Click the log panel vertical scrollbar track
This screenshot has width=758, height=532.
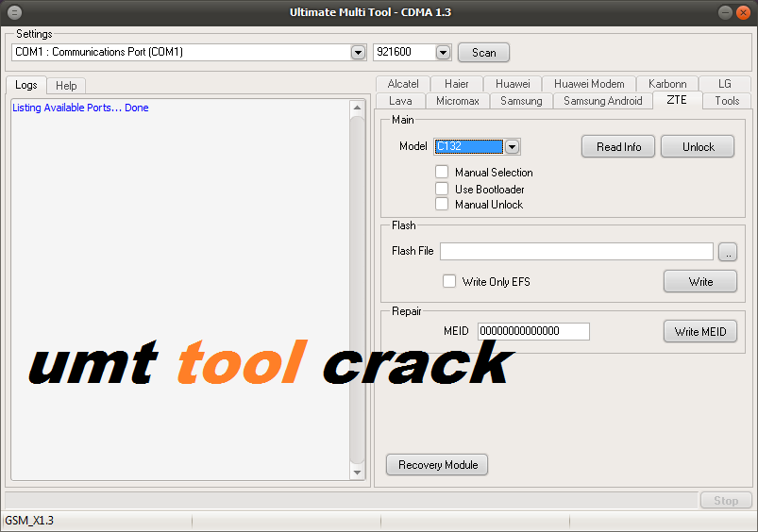click(357, 290)
